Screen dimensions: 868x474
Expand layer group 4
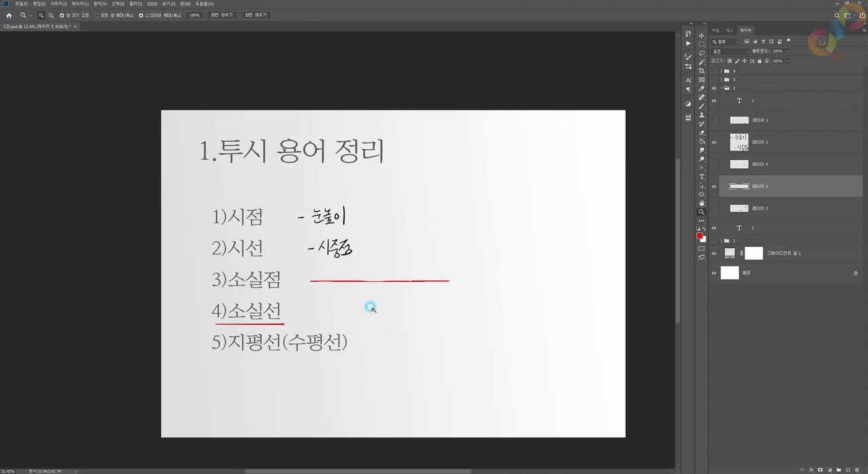tap(721, 71)
